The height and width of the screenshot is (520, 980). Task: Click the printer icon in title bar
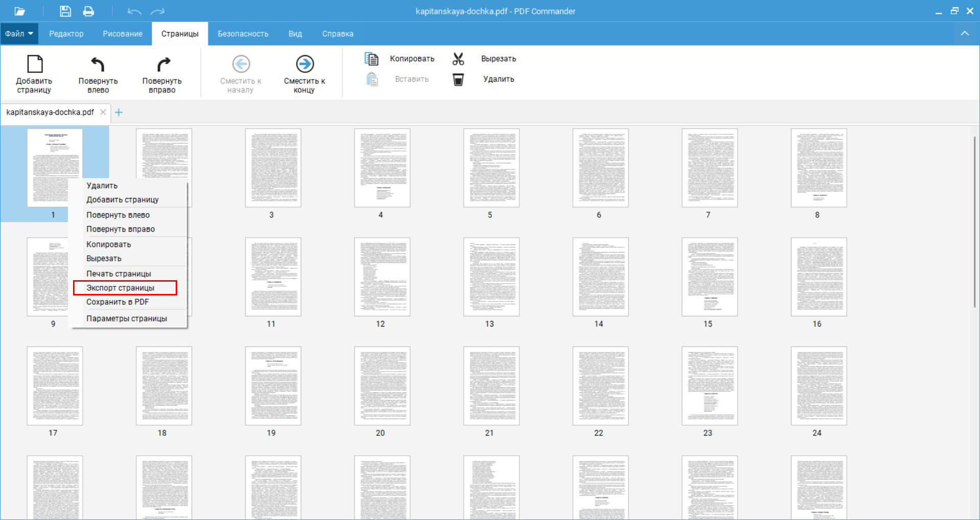(88, 11)
